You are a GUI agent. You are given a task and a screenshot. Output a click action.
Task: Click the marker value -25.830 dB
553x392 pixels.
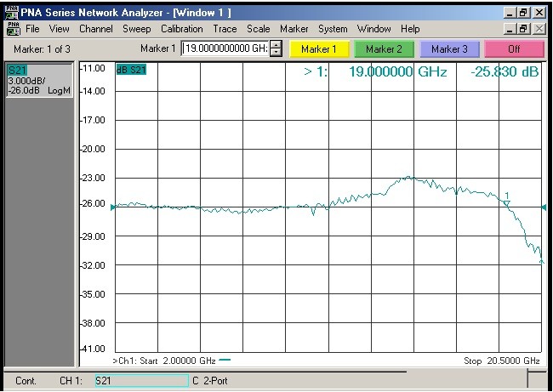(505, 72)
